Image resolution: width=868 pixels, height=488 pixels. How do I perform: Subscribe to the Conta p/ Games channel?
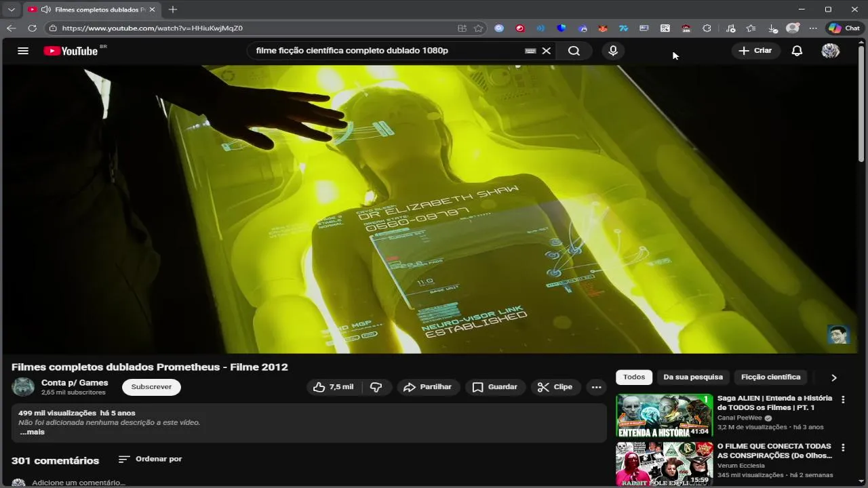(151, 387)
